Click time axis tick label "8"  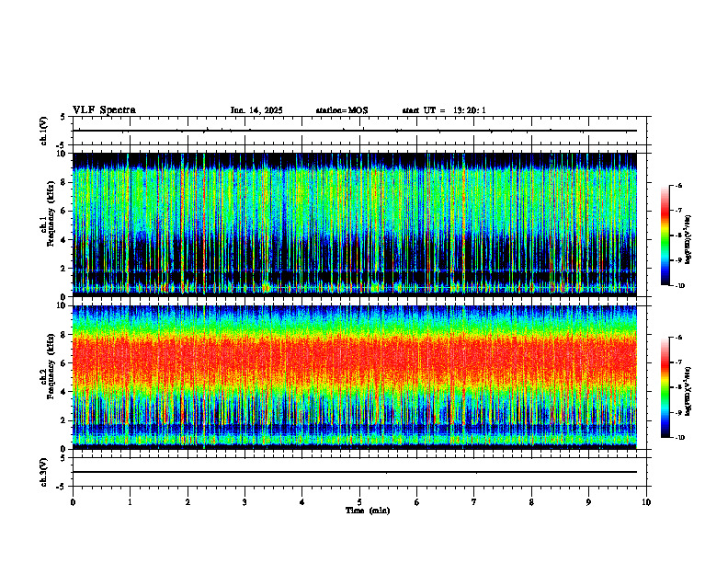[531, 502]
